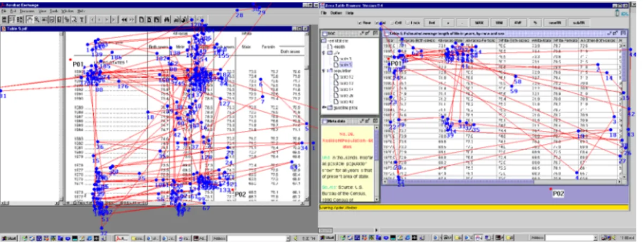Click the subTB button

coord(578,23)
